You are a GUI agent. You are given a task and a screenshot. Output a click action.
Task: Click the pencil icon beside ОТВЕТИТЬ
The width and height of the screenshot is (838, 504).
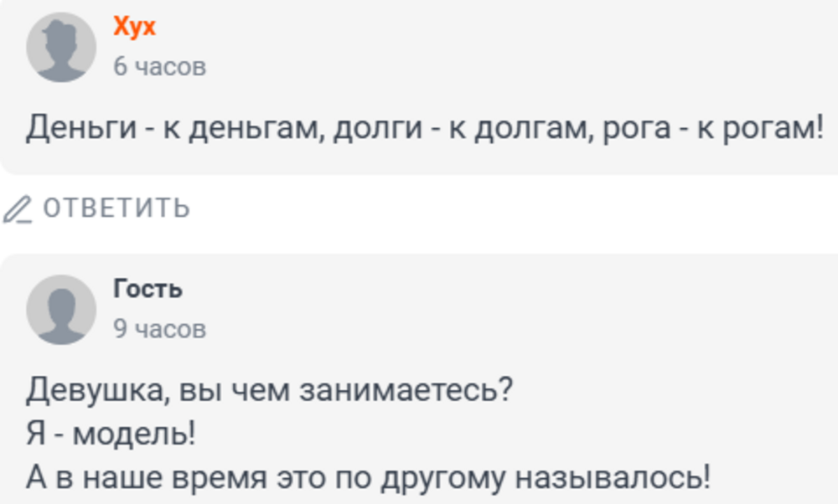(x=16, y=208)
